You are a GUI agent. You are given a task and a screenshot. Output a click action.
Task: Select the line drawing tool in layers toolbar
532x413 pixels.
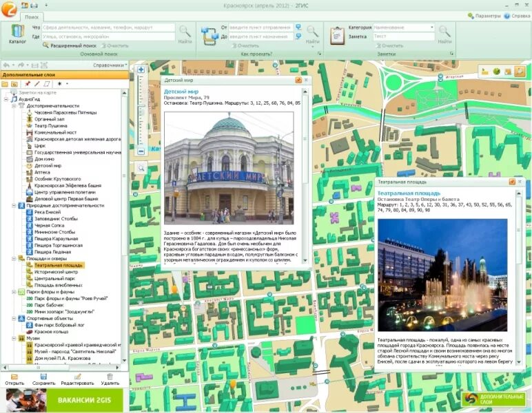[37, 84]
